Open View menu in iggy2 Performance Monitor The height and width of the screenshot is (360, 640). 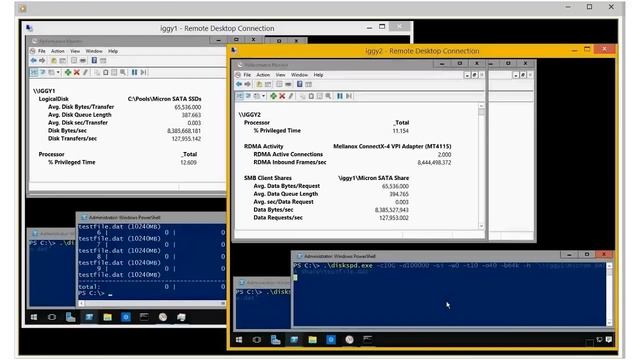click(280, 75)
